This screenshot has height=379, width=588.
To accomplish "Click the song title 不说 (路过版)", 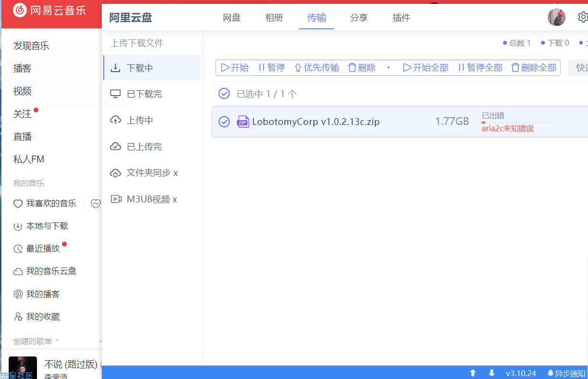I will pos(72,364).
